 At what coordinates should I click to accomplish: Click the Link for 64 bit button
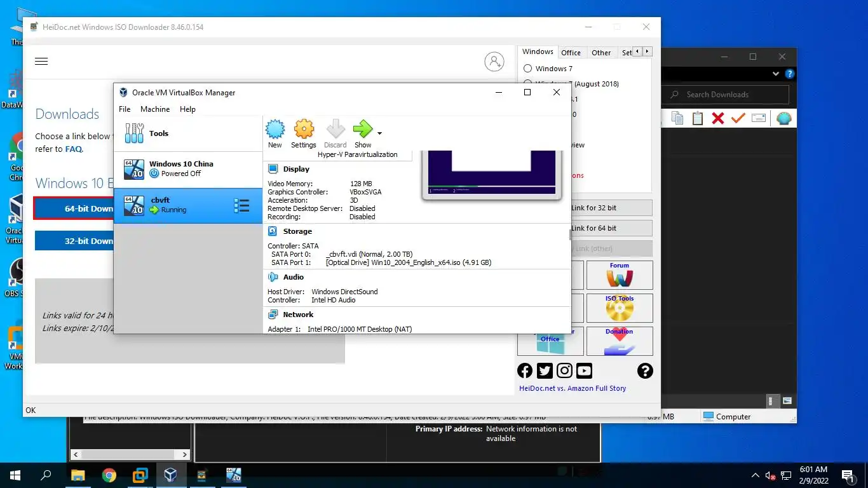(611, 228)
